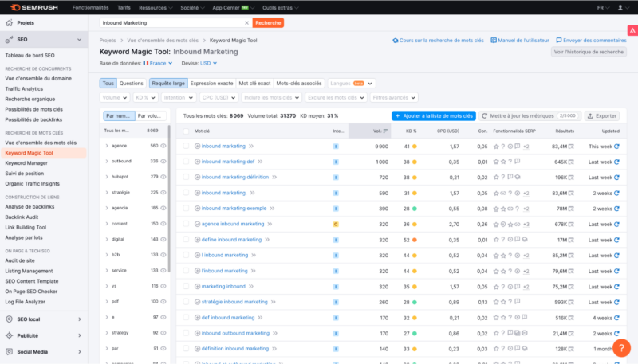The width and height of the screenshot is (638, 364).
Task: Open arrows next to stratégie inbound marketing
Action: tap(274, 302)
